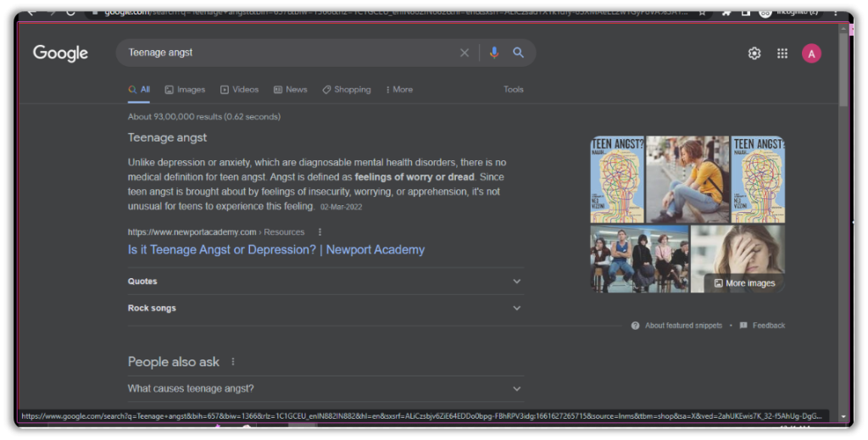Viewport: 868px width, 440px height.
Task: Switch to the Videos tab
Action: point(239,90)
